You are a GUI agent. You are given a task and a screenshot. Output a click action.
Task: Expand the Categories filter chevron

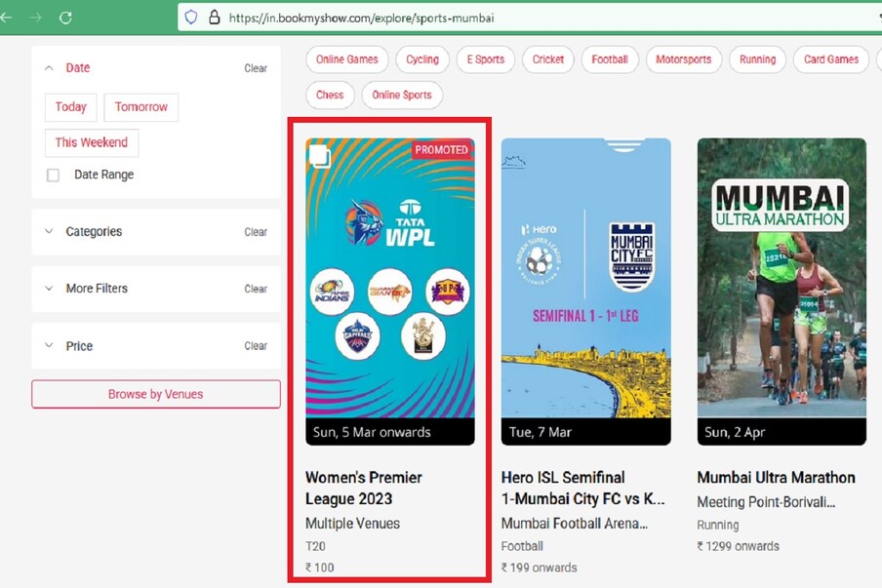[x=49, y=232]
